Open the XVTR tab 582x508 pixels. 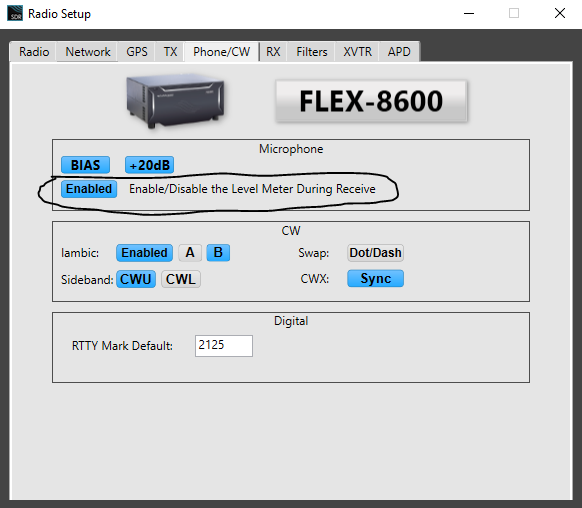click(357, 52)
